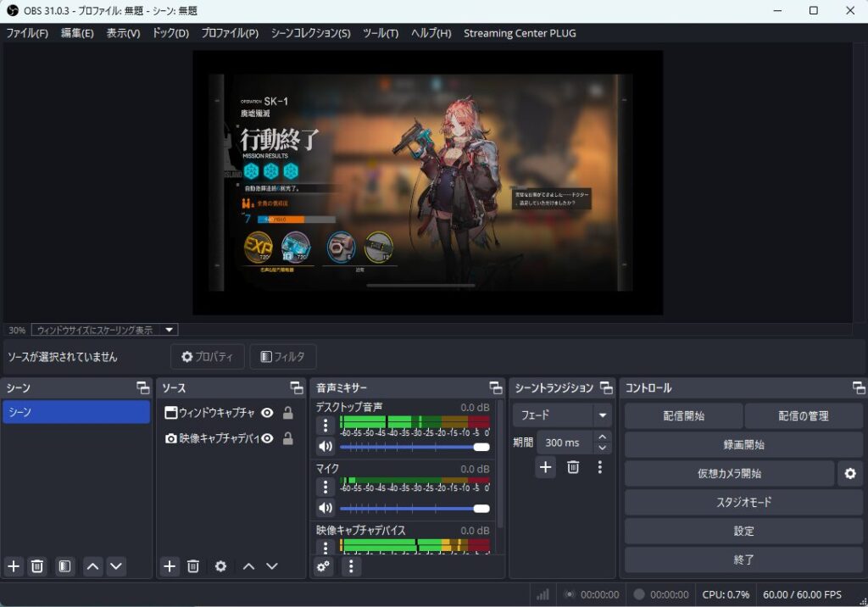Add a new scene with plus icon
Viewport: 868px width, 607px height.
click(x=14, y=566)
